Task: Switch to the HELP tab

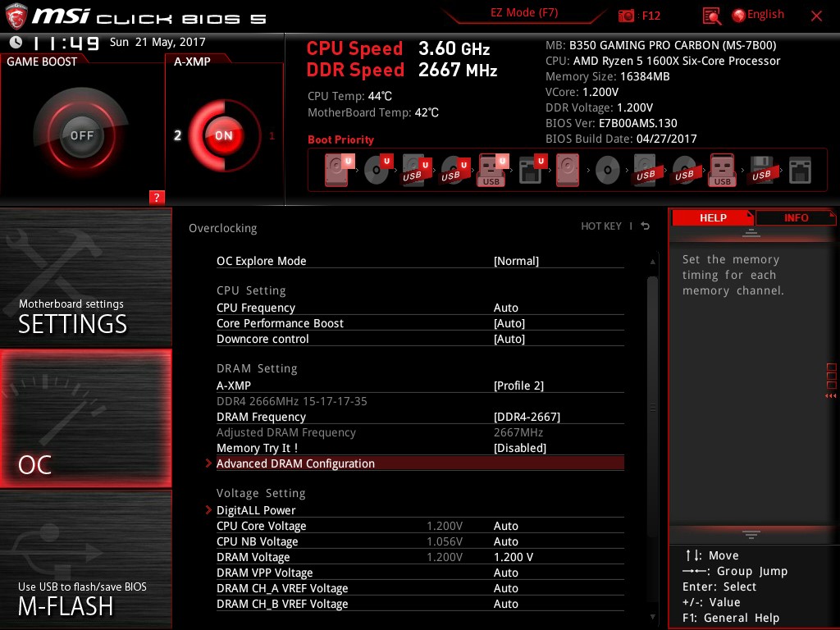Action: pos(713,217)
